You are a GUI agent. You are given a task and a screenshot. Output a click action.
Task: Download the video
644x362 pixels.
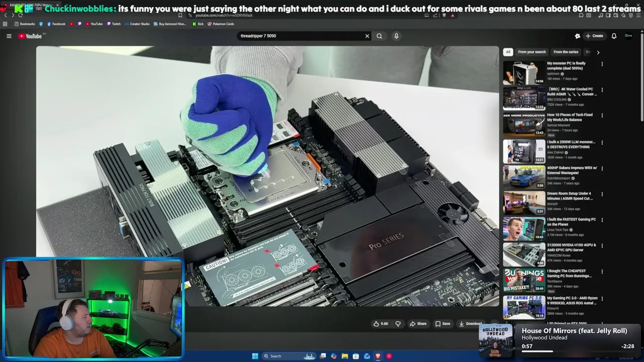coord(470,324)
